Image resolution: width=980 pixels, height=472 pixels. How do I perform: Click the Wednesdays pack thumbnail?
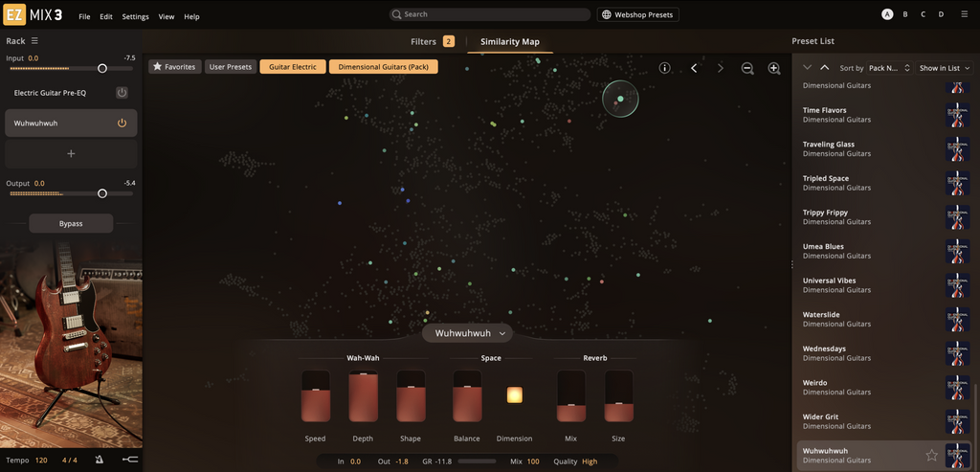tap(957, 353)
